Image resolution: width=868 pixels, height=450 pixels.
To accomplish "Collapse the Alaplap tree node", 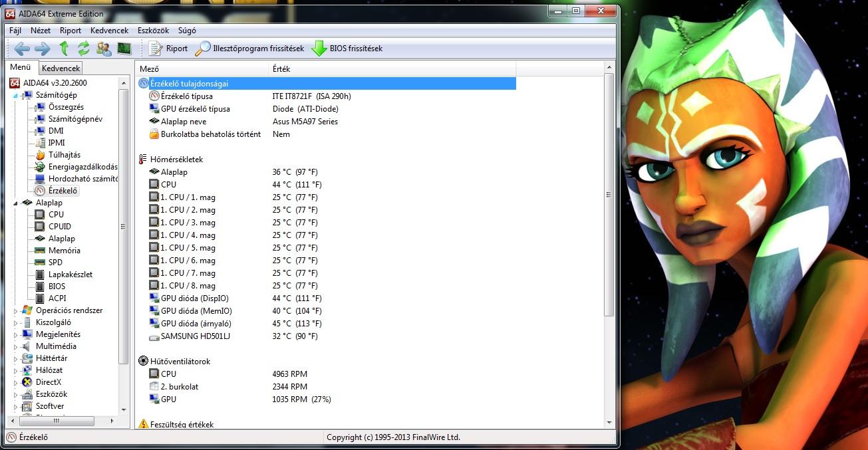I will coord(15,203).
